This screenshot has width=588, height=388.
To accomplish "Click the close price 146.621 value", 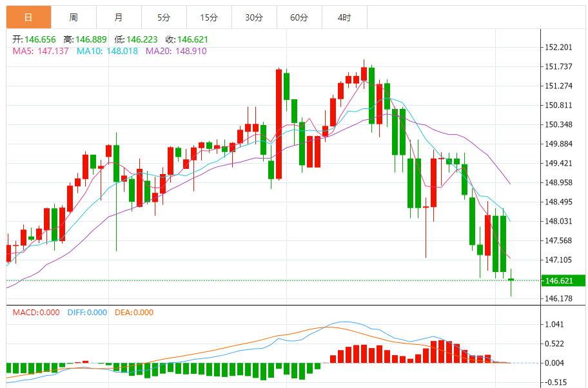I will point(193,39).
